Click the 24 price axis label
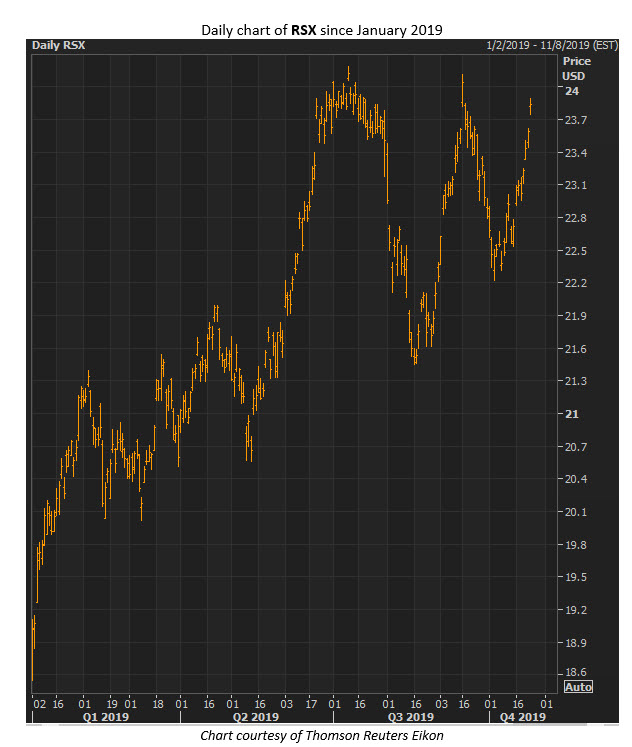The height and width of the screenshot is (747, 632). (572, 91)
